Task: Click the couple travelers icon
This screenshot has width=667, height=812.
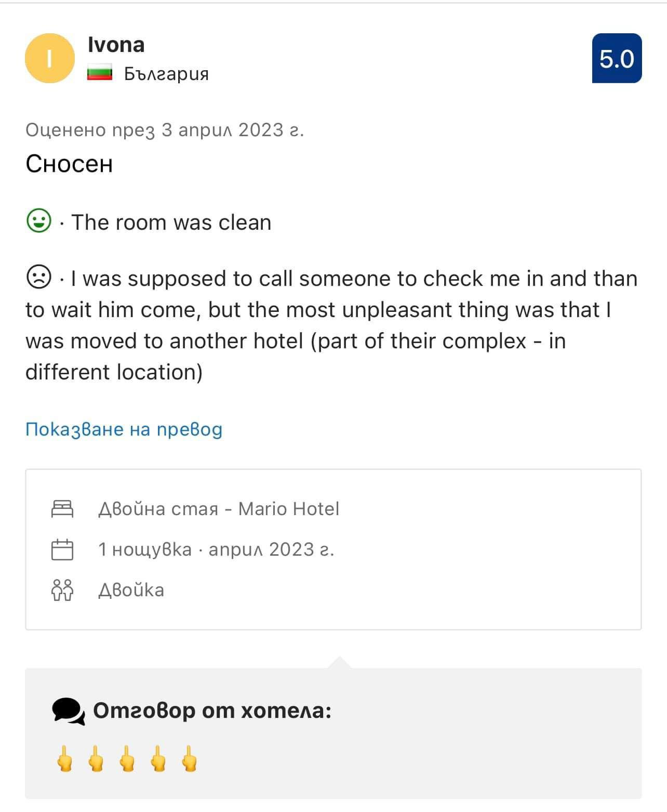Action: [x=62, y=590]
